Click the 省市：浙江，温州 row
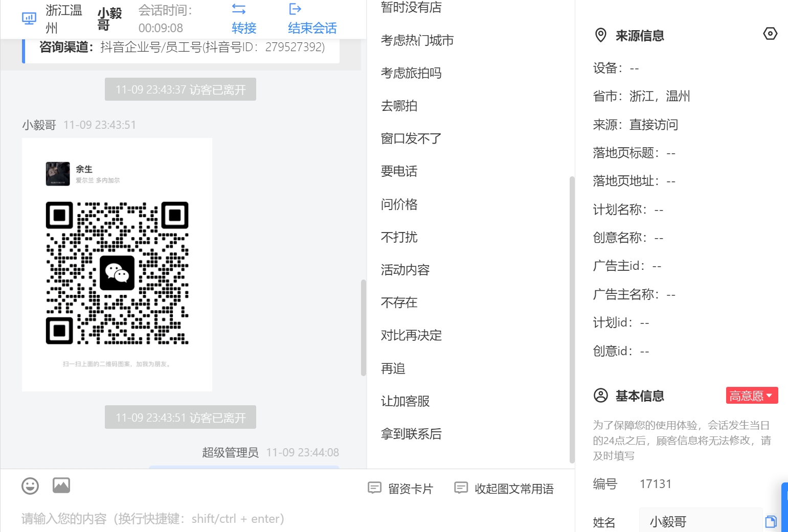 tap(642, 96)
